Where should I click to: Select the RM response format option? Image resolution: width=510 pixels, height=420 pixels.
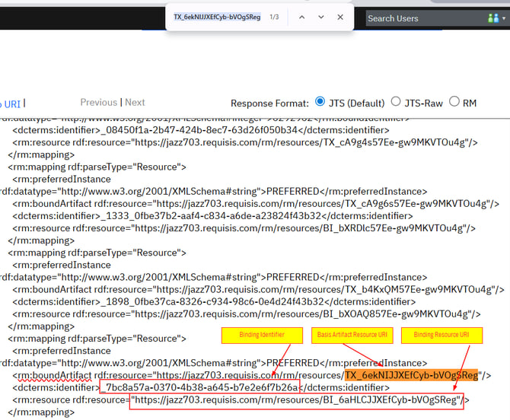tap(454, 102)
